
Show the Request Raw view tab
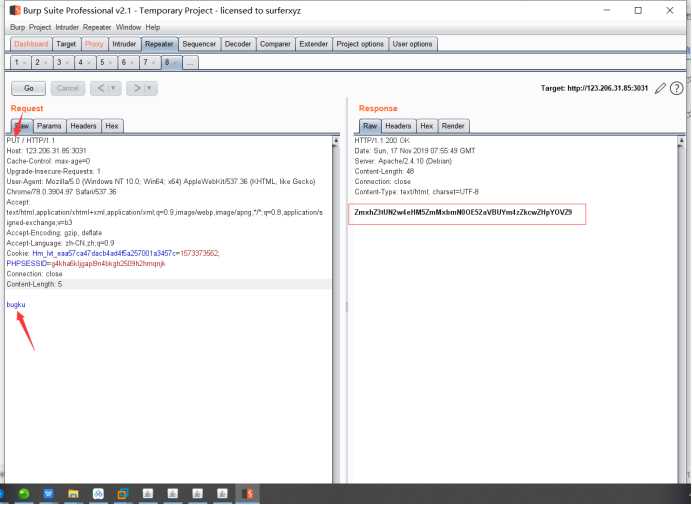[x=22, y=126]
